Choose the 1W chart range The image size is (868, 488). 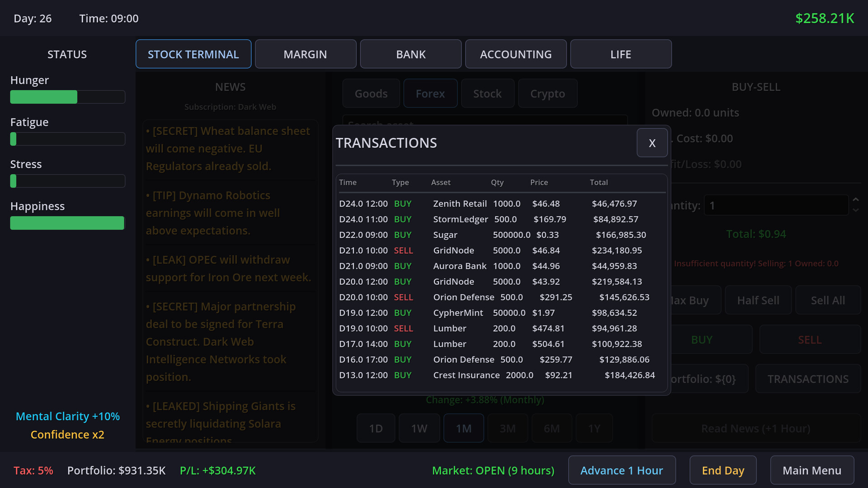click(419, 428)
